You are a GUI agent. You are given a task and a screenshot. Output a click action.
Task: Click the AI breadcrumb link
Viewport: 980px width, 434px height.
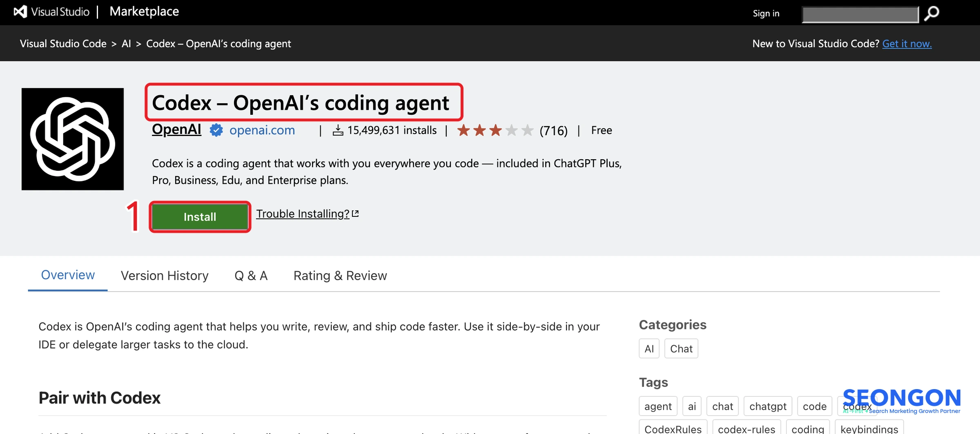tap(126, 44)
